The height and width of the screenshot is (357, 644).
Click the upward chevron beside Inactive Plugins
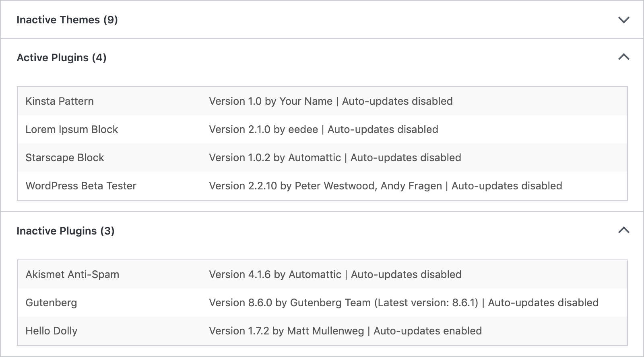point(623,230)
